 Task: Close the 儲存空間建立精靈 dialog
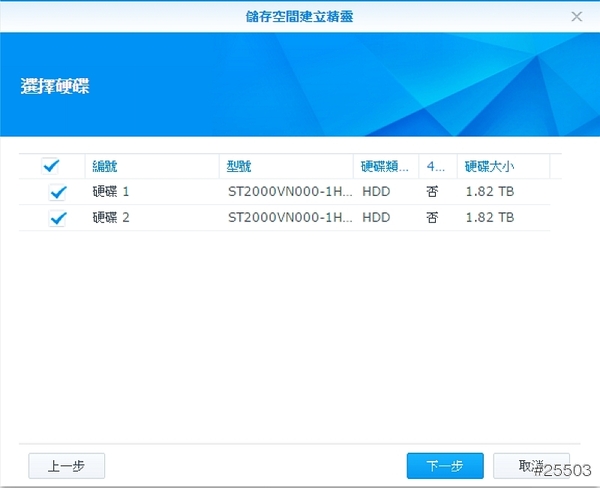click(x=577, y=17)
